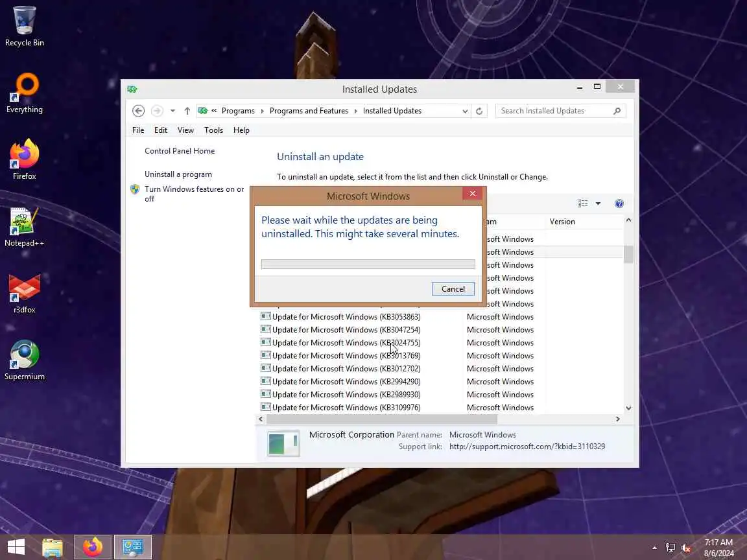Screen dimensions: 747x560
Task: Switch to Firefox in the taskbar
Action: click(x=93, y=547)
